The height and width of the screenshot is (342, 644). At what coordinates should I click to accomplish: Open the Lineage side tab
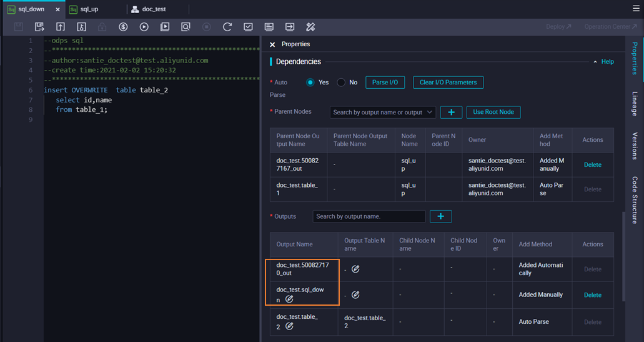pos(635,104)
